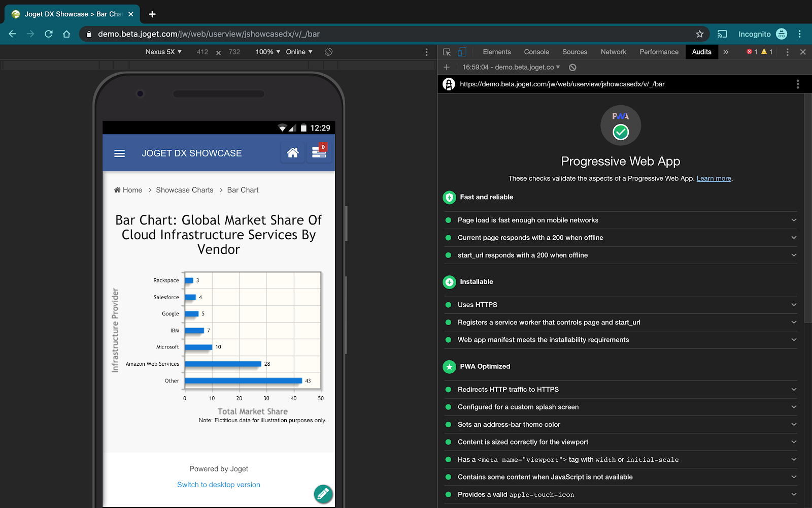
Task: Switch to the Console tab
Action: [x=536, y=52]
